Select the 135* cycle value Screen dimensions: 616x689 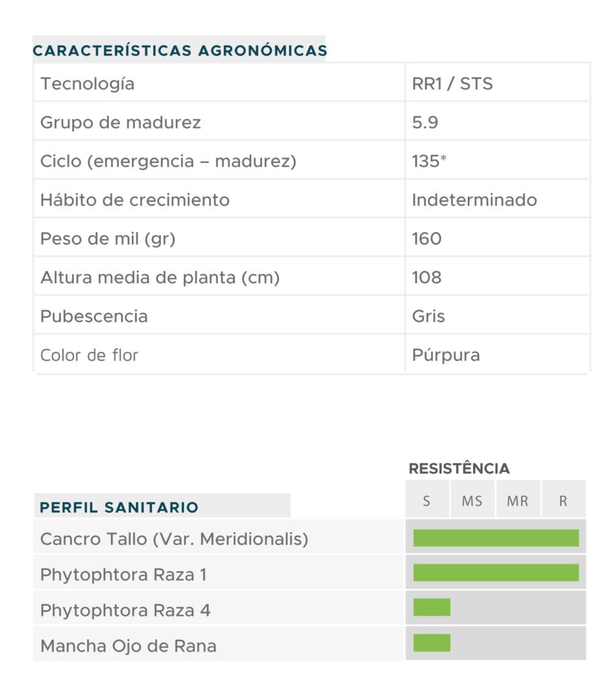[x=429, y=161]
